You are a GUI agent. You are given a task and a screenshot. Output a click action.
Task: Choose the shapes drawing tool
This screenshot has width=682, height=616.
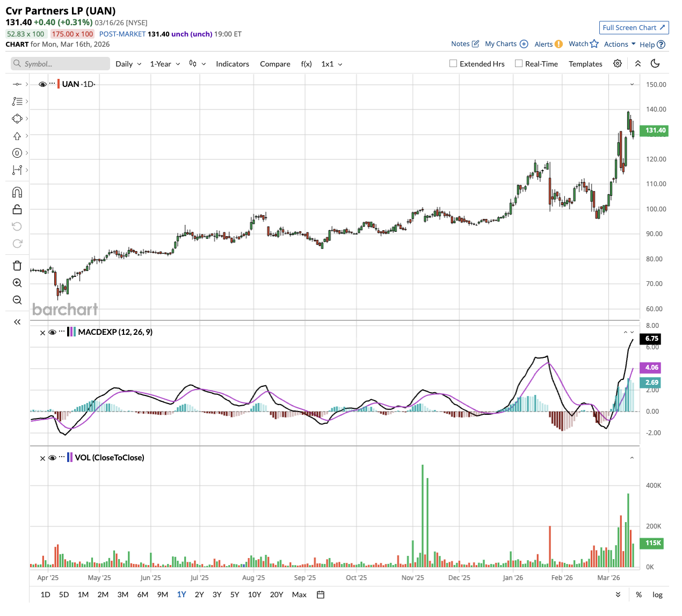point(17,119)
